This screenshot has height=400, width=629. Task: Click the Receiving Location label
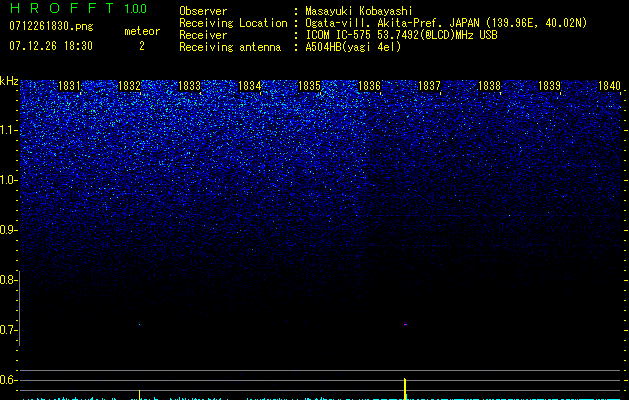233,23
